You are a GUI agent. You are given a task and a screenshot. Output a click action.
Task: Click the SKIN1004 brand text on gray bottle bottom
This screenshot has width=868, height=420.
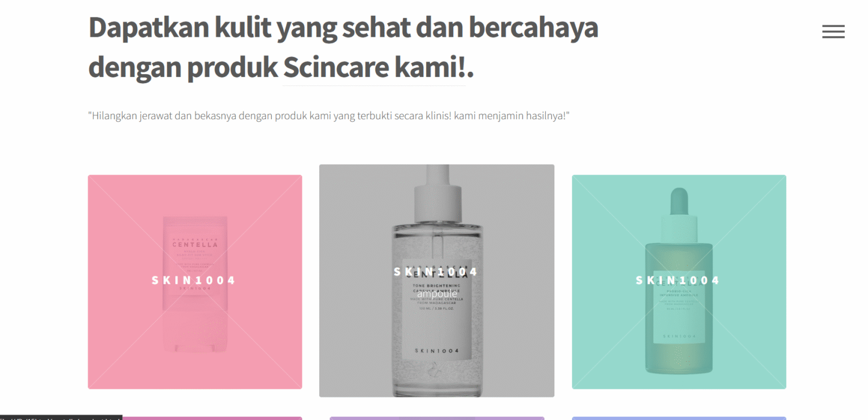[x=436, y=351]
